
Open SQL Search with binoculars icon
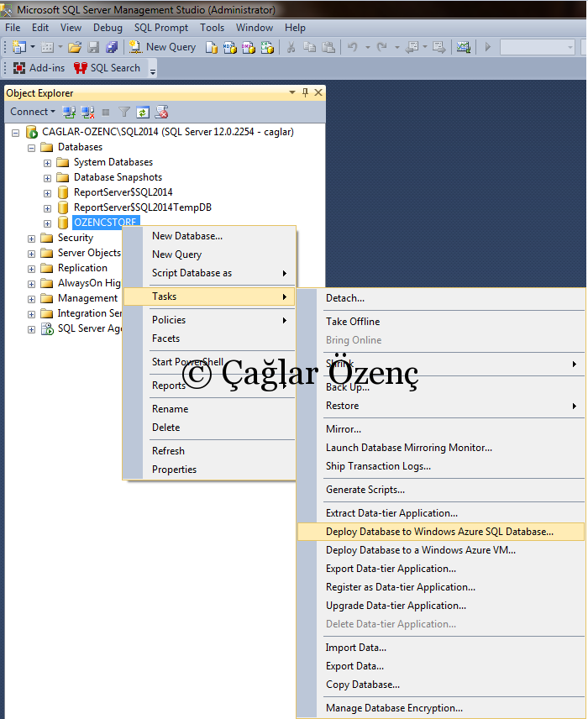coord(107,68)
